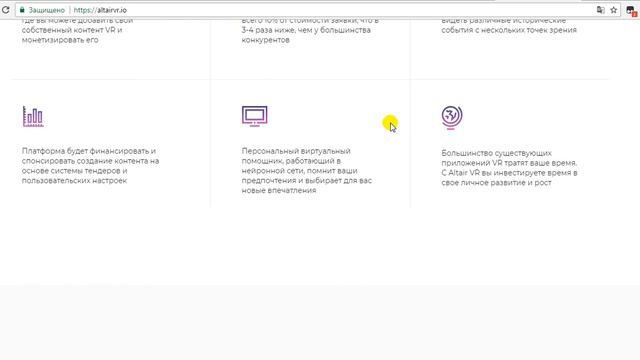Click the 'Защищено' secure label
Screen dimensions: 640x360
[47, 10]
